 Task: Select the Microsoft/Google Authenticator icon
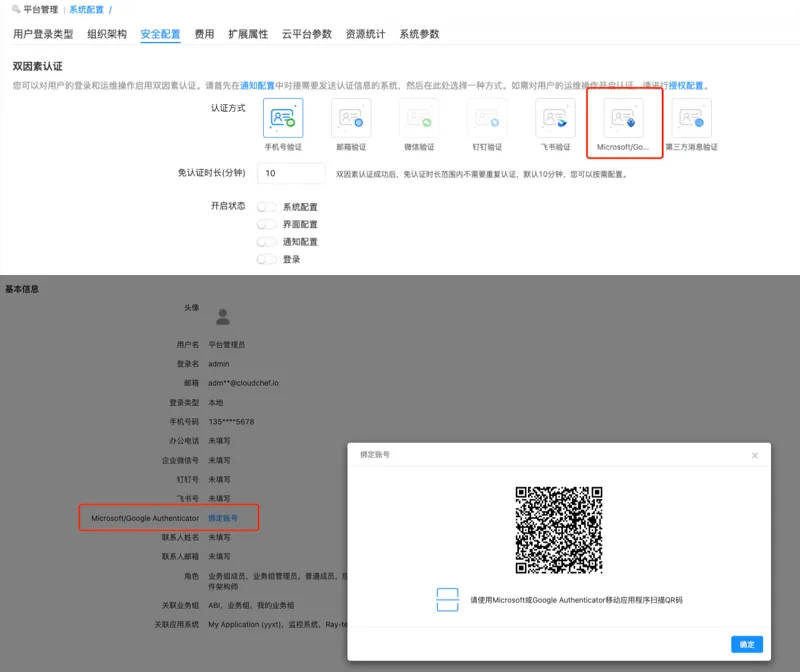[623, 118]
